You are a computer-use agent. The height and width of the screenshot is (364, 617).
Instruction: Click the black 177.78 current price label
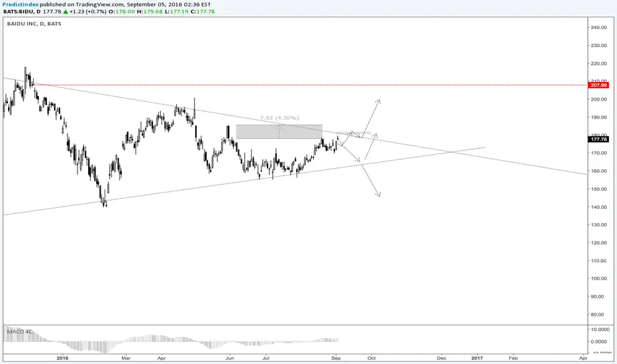coord(598,139)
